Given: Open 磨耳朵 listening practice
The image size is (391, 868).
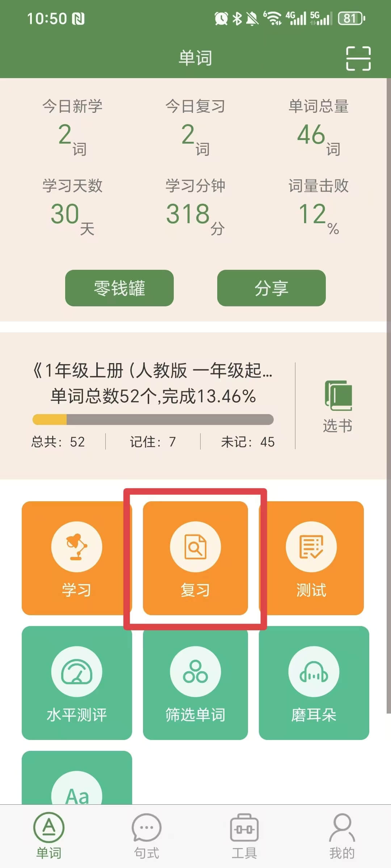Looking at the screenshot, I should pyautogui.click(x=314, y=683).
